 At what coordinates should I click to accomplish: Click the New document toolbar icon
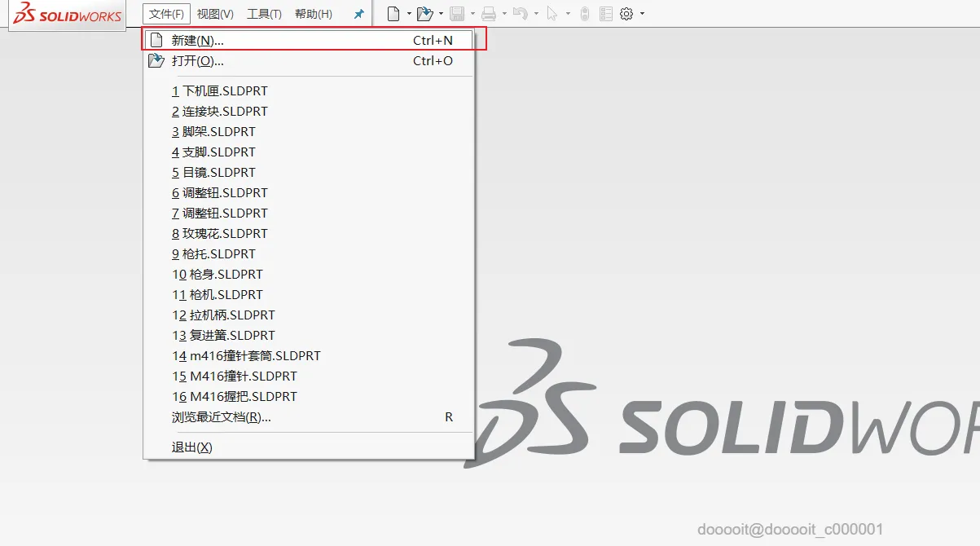click(394, 14)
